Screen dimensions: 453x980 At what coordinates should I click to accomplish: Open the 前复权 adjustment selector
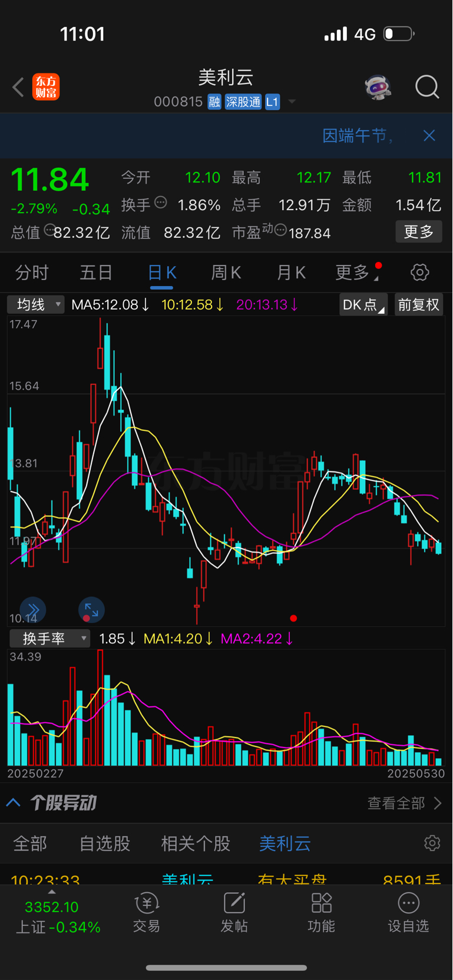pos(419,304)
